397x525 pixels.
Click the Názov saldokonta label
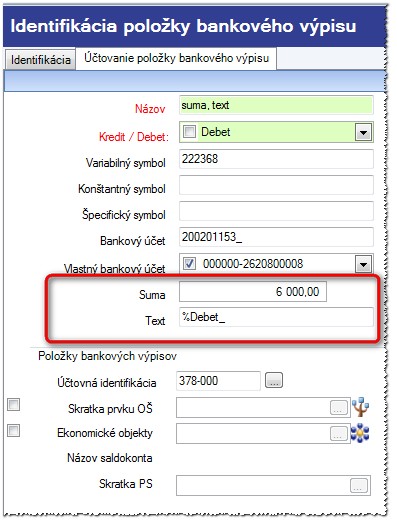[x=110, y=458]
